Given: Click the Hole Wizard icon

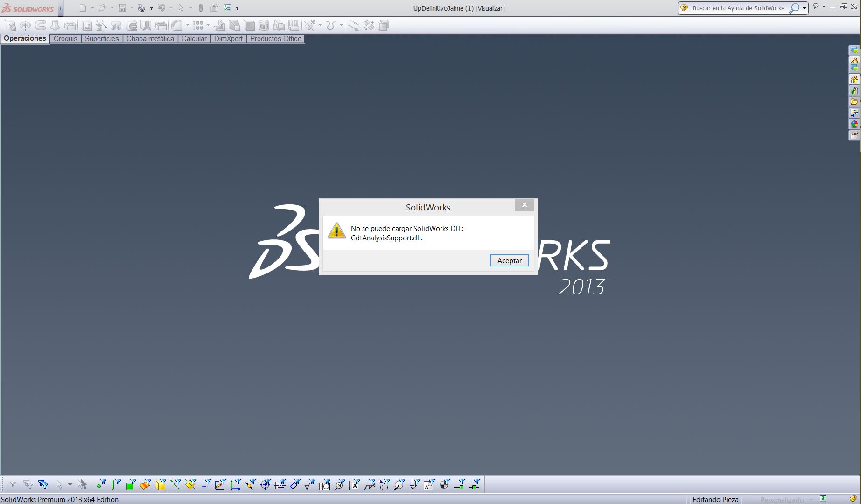Looking at the screenshot, I should tap(101, 25).
